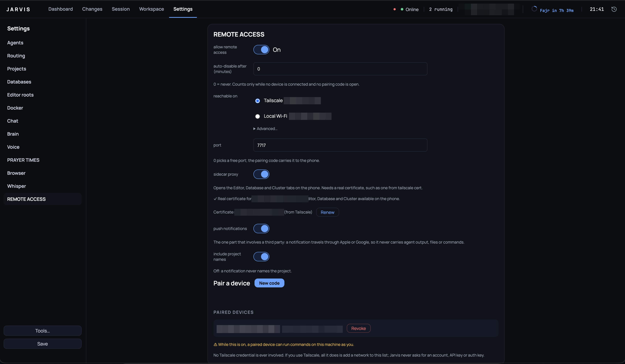Select REMOTE ACCESS in sidebar
The image size is (625, 364).
coord(42,199)
